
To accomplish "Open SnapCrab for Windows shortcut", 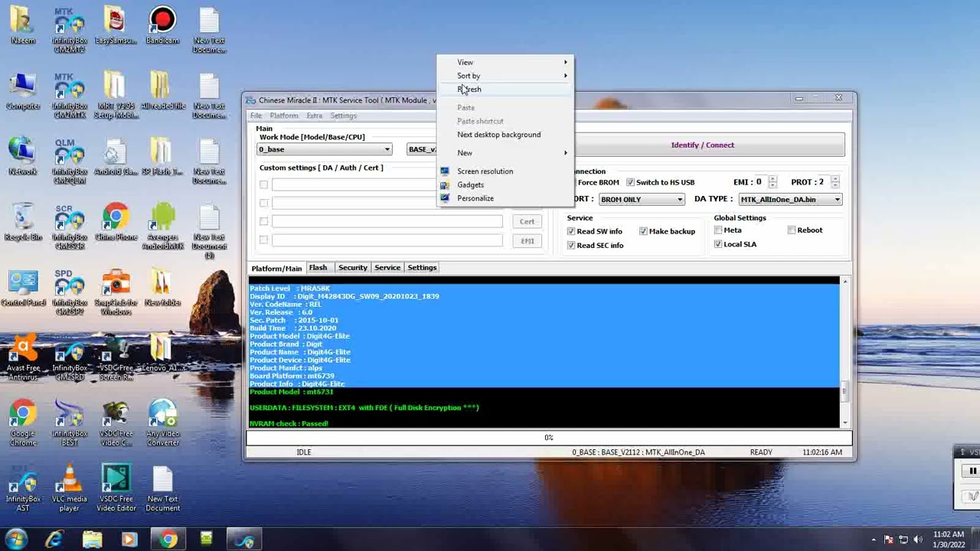I will (116, 292).
